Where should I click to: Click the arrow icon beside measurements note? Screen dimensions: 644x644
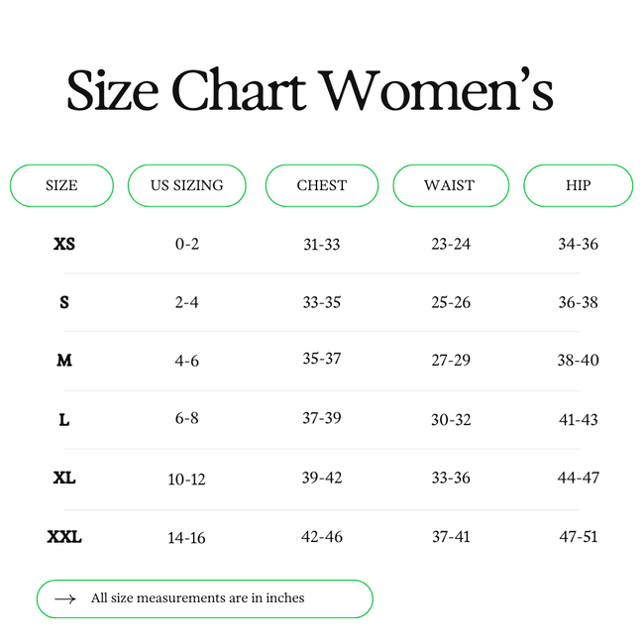(65, 598)
